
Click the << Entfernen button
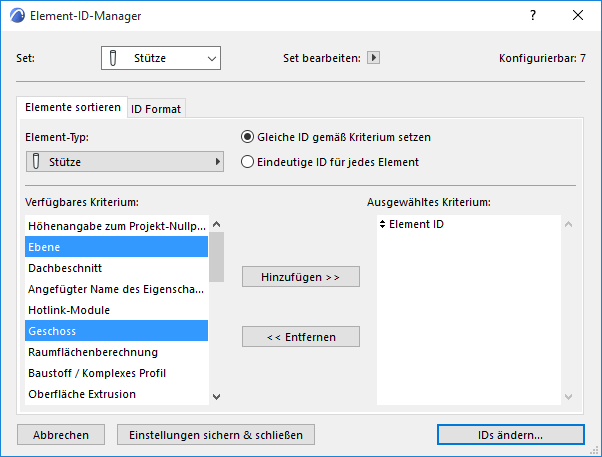tap(300, 336)
